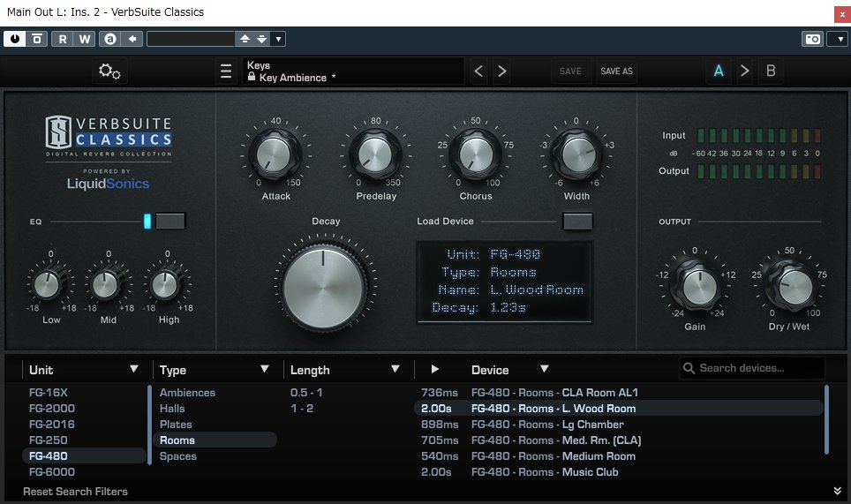Filter by Plates type
Image resolution: width=851 pixels, height=504 pixels.
(x=176, y=425)
